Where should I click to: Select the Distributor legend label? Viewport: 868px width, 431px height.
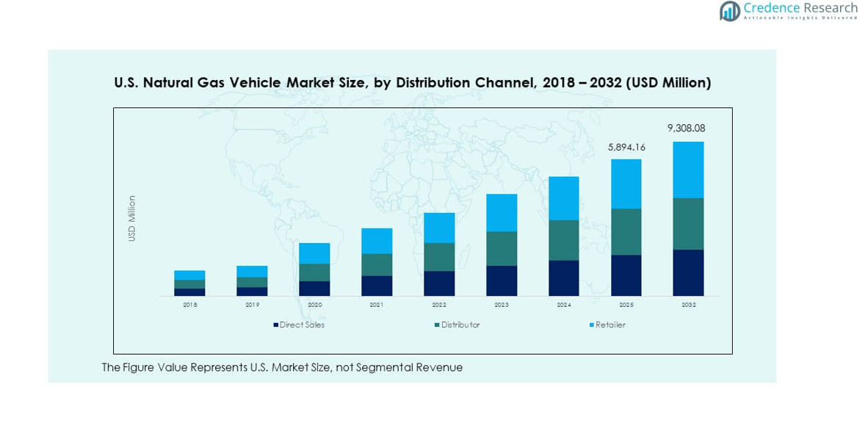pyautogui.click(x=460, y=325)
